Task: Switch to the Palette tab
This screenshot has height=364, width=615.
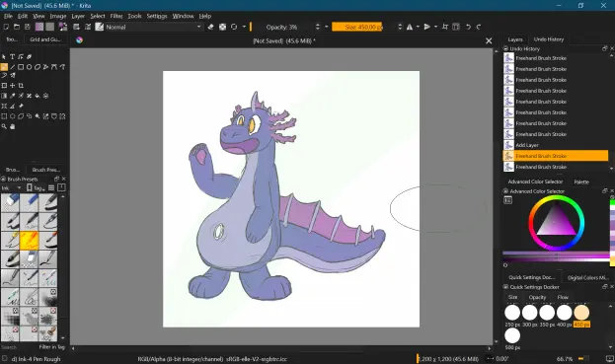Action: pyautogui.click(x=581, y=182)
